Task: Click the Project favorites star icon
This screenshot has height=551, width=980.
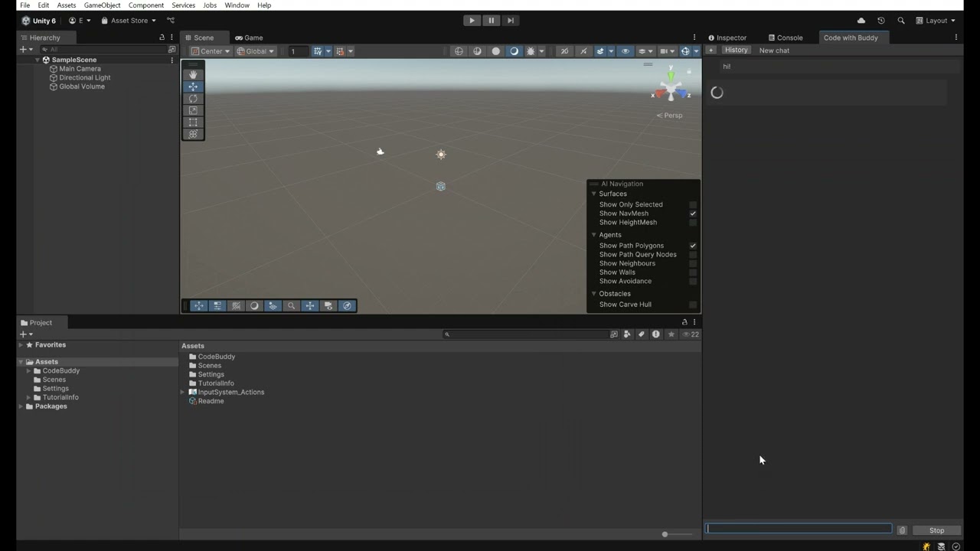Action: [x=671, y=334]
